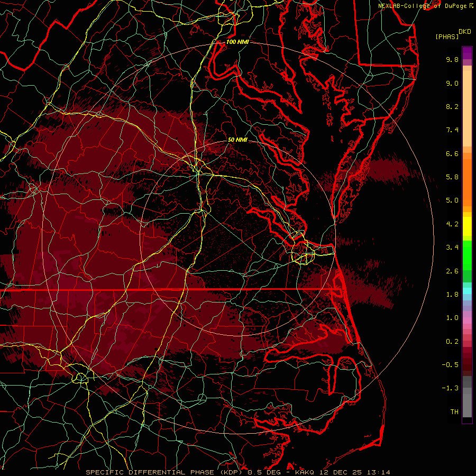Click the 3.4 legend value
This screenshot has width=476, height=476.
(x=452, y=248)
